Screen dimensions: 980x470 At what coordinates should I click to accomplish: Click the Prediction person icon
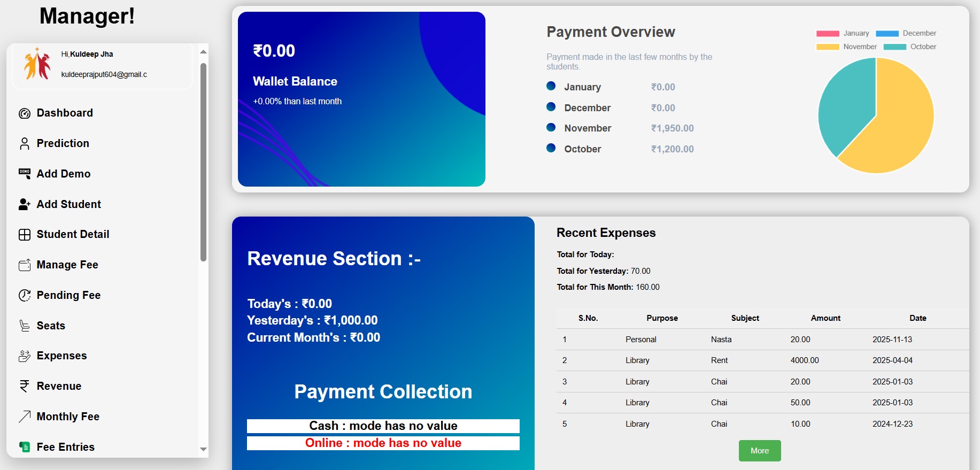[x=25, y=143]
